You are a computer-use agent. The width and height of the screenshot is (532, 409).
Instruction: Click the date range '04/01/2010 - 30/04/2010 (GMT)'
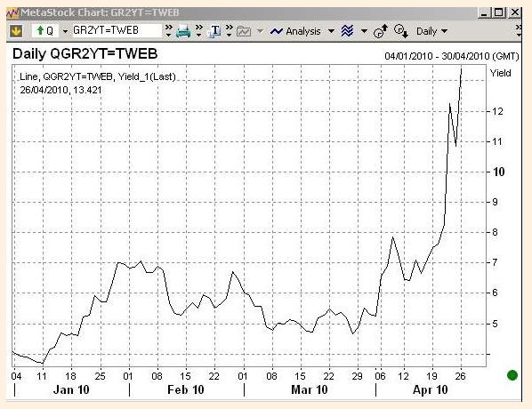click(452, 56)
